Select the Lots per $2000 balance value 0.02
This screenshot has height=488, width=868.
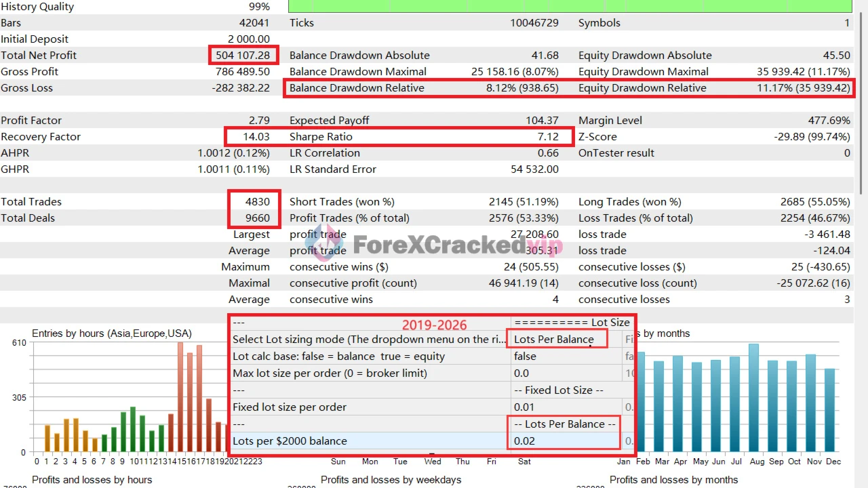coord(526,441)
